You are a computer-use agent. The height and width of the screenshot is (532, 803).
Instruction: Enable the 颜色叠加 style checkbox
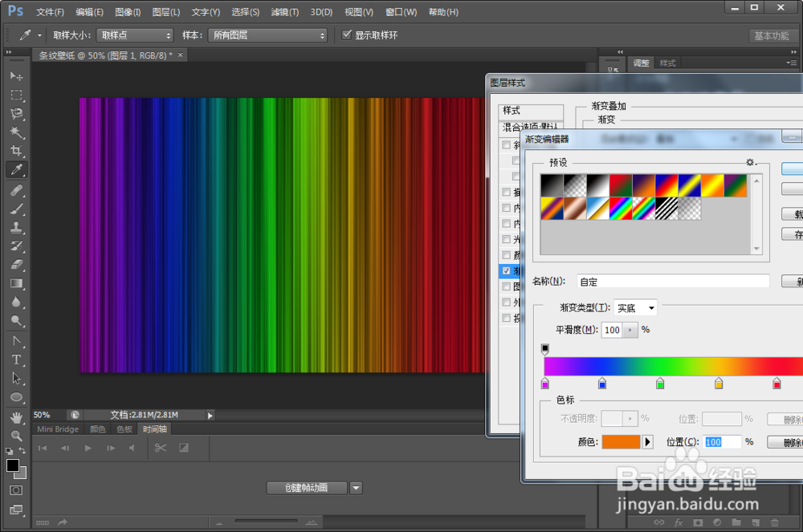point(507,254)
